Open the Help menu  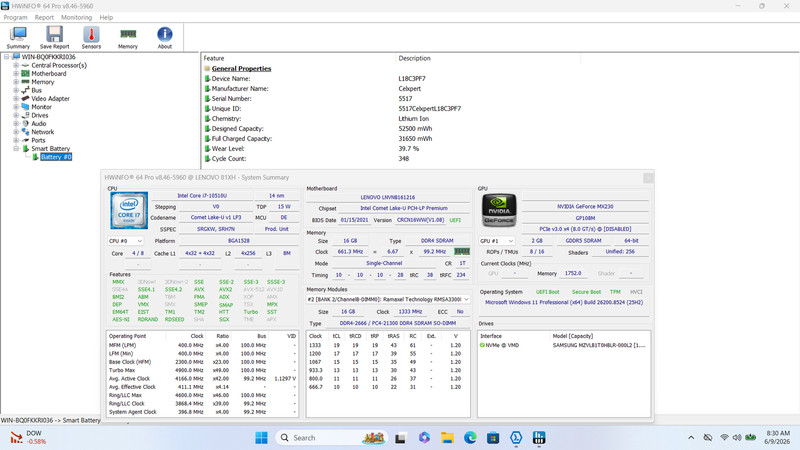(106, 17)
